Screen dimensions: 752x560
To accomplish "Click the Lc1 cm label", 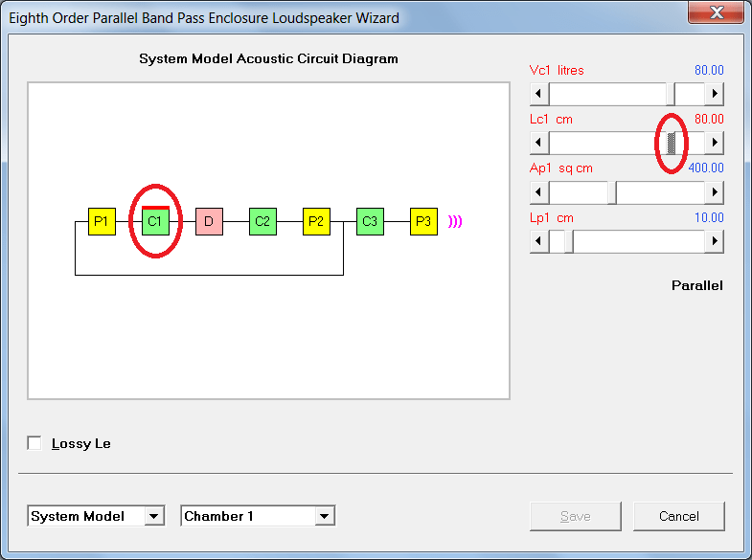I will point(551,120).
